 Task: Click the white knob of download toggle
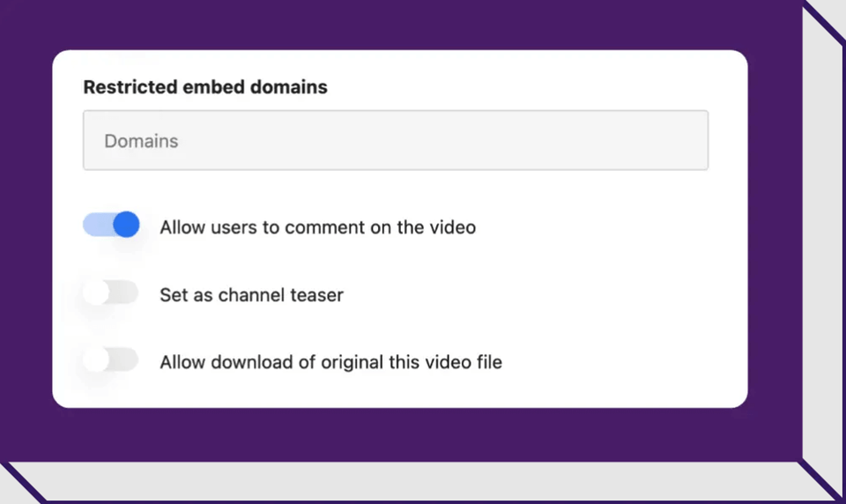coord(97,359)
